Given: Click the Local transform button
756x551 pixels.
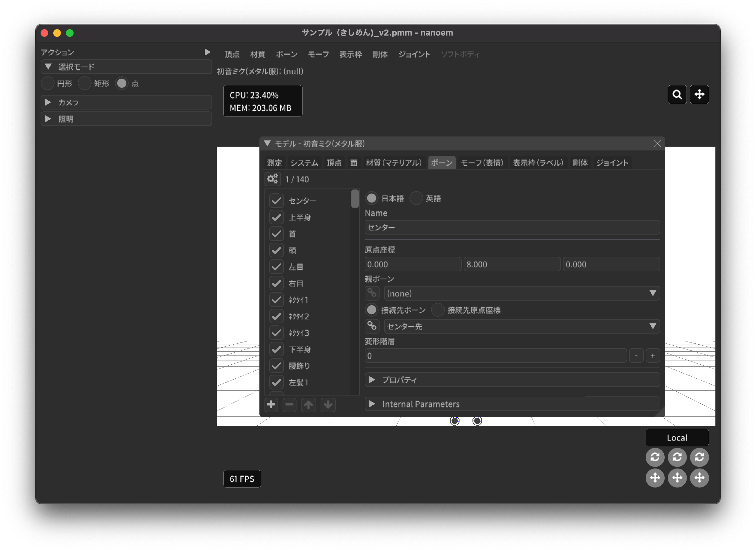Looking at the screenshot, I should coord(677,438).
